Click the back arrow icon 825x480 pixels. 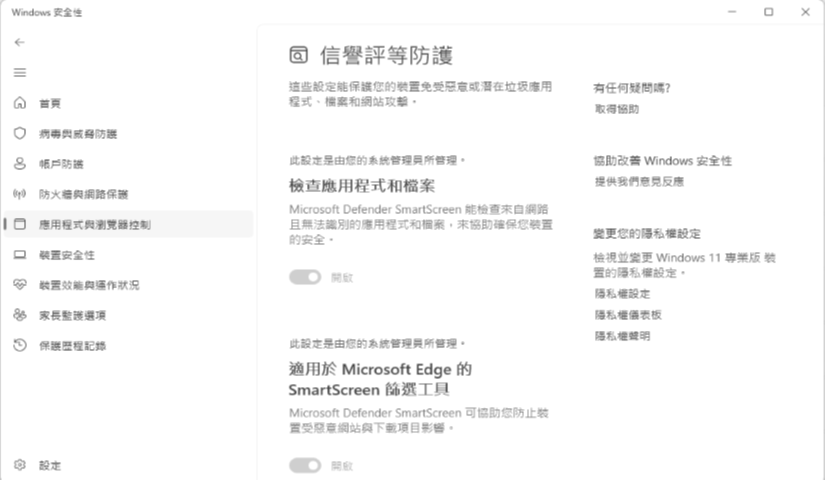pyautogui.click(x=19, y=42)
